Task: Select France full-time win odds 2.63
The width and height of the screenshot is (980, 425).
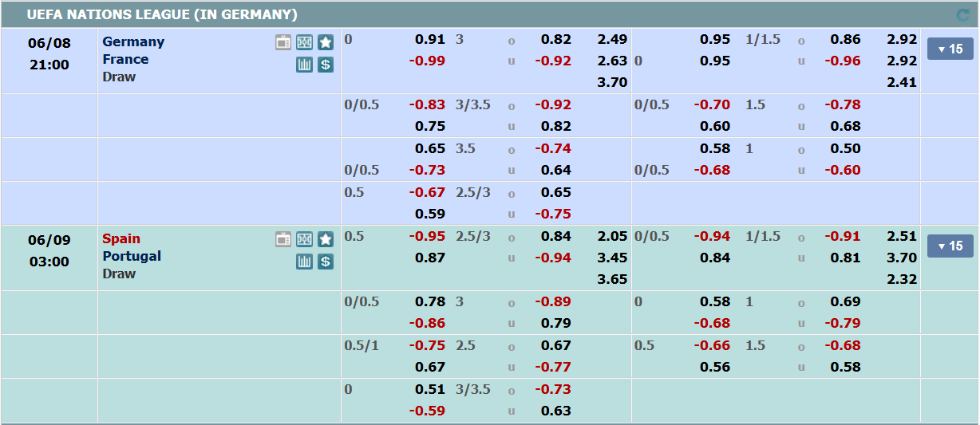Action: click(x=612, y=61)
